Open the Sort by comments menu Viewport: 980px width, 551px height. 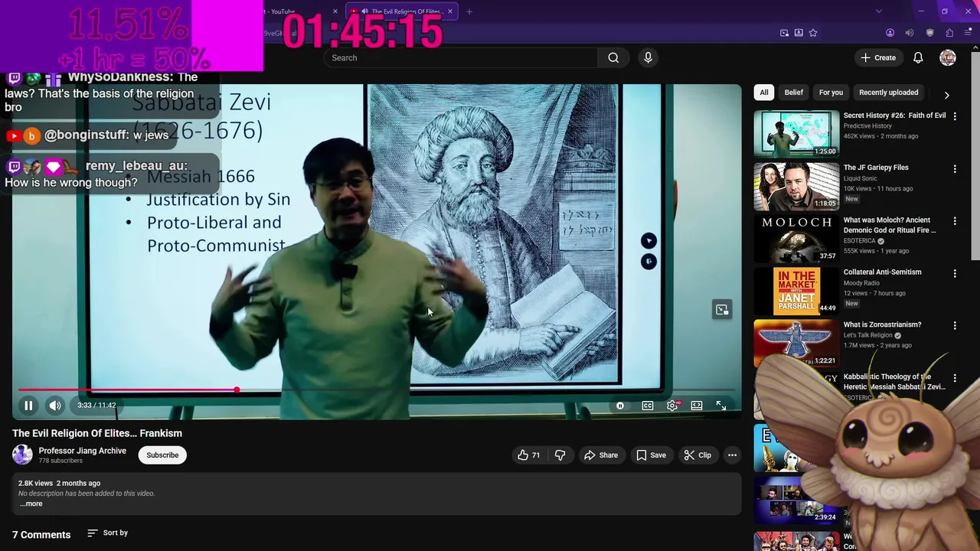coord(107,533)
